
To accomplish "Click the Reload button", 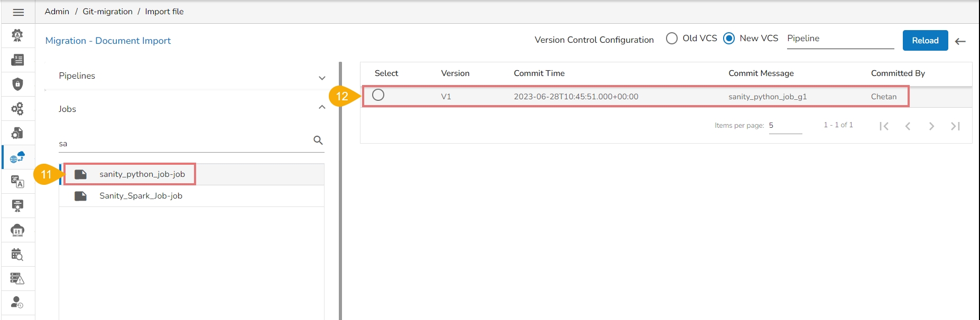I will (925, 41).
